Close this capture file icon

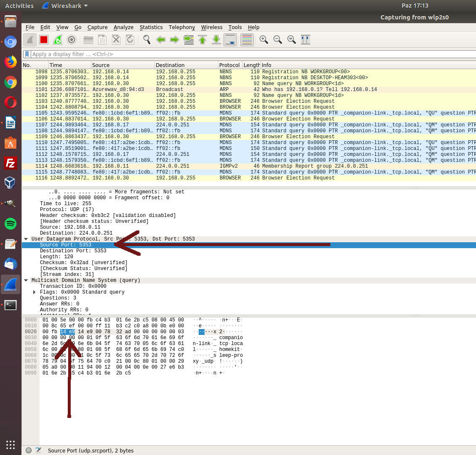point(116,40)
